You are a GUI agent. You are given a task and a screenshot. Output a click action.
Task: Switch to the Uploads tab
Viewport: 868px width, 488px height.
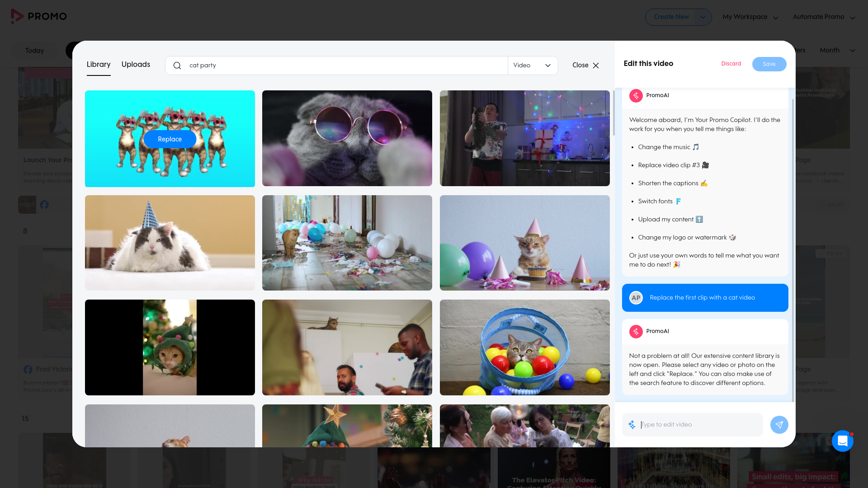(136, 65)
